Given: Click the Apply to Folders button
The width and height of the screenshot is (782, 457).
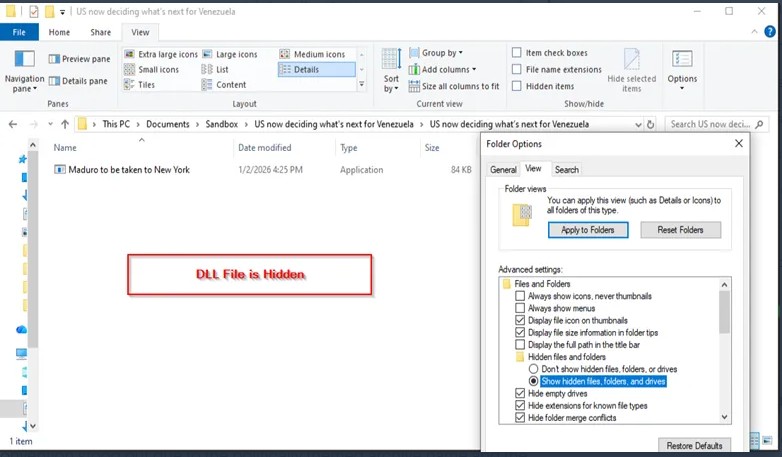Looking at the screenshot, I should point(588,230).
